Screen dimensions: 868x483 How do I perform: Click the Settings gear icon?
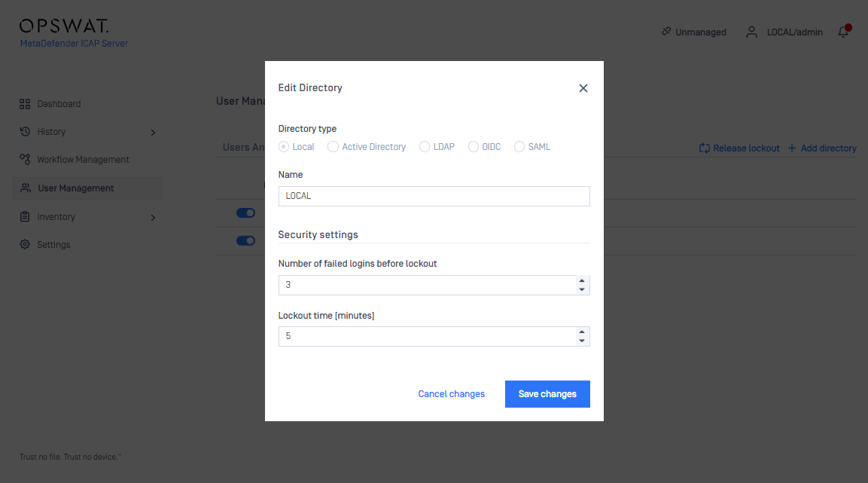25,244
